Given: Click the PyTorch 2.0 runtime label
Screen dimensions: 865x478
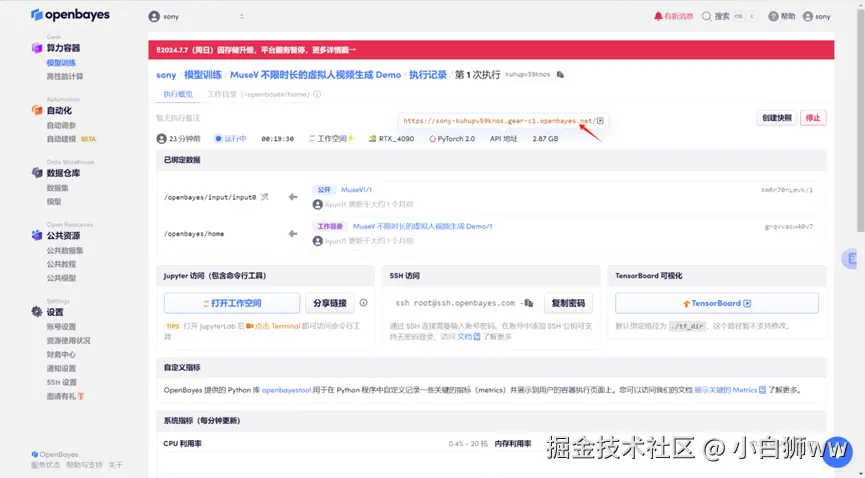Looking at the screenshot, I should pyautogui.click(x=452, y=139).
